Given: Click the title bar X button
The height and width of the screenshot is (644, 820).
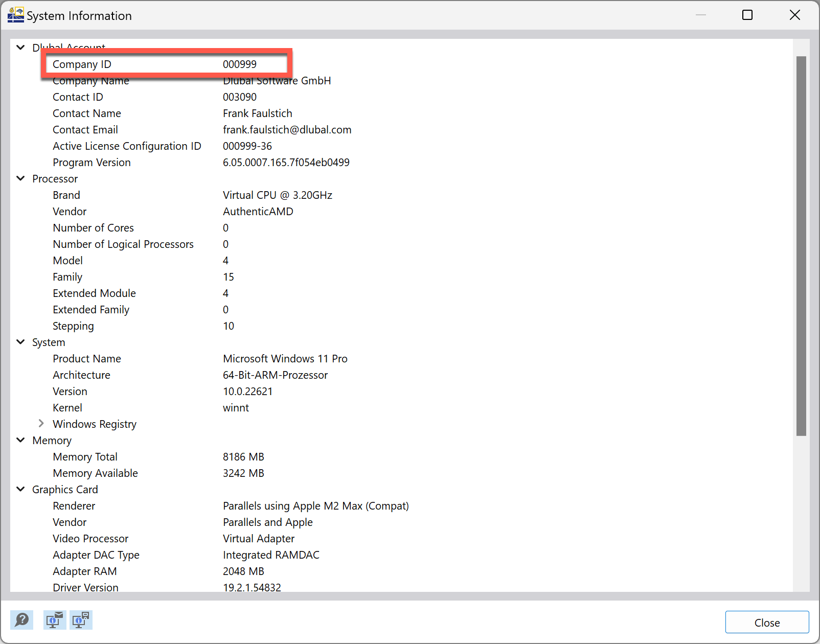Looking at the screenshot, I should (x=794, y=15).
